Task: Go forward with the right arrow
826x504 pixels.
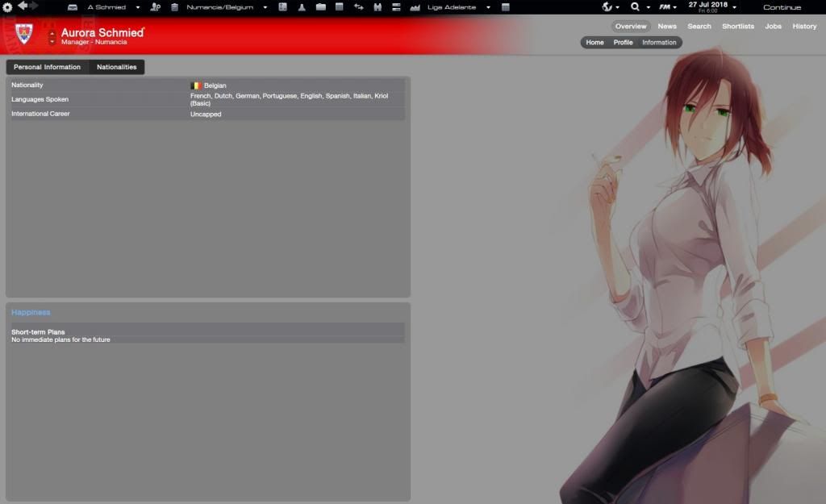Action: [x=34, y=6]
